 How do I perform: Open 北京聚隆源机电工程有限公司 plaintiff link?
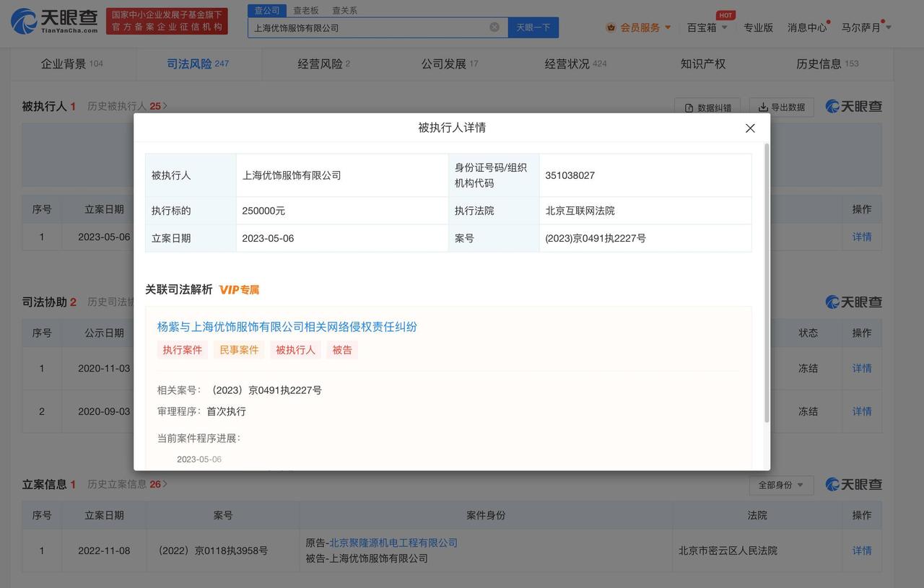tap(393, 543)
